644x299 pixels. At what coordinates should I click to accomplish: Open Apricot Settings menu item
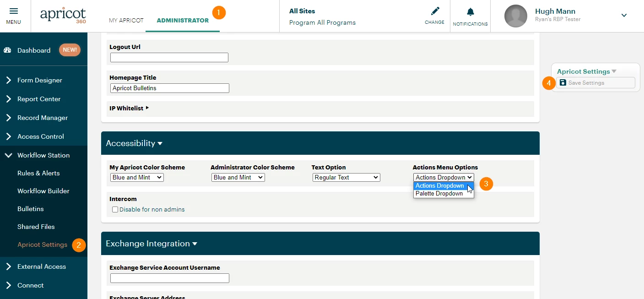[42, 245]
